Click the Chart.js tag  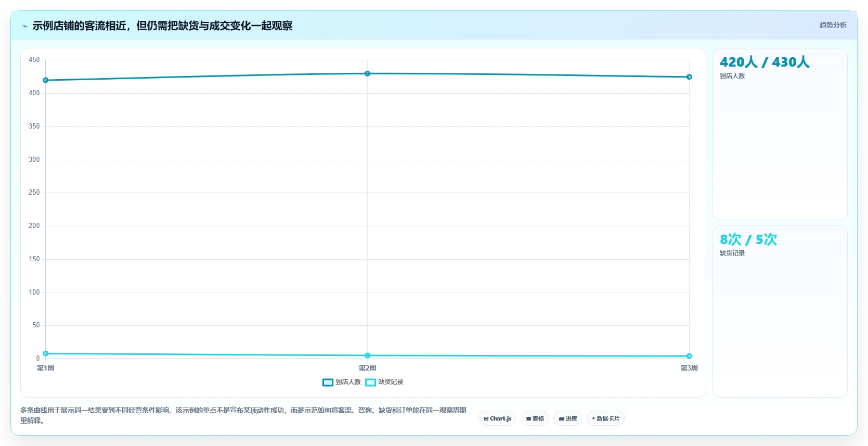[x=497, y=418]
